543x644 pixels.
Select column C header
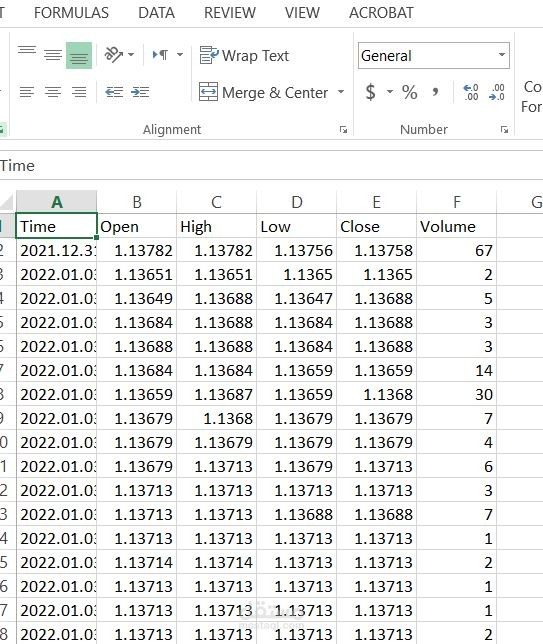(216, 202)
